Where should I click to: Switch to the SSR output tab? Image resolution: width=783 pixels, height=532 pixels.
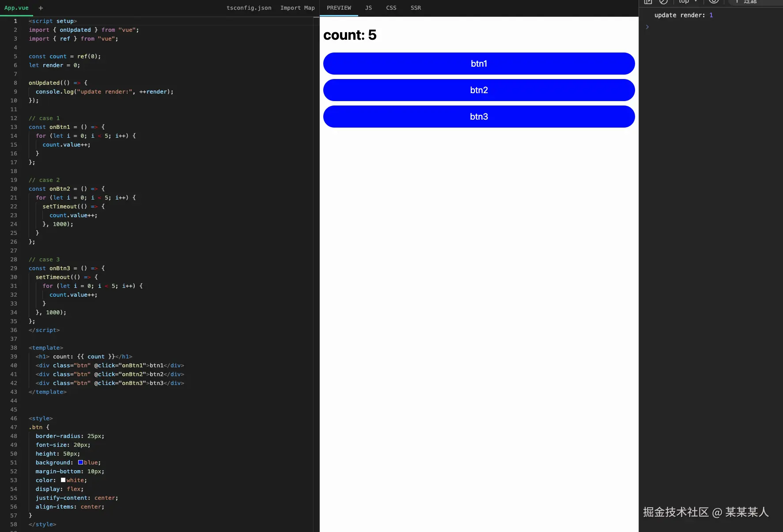pyautogui.click(x=416, y=8)
